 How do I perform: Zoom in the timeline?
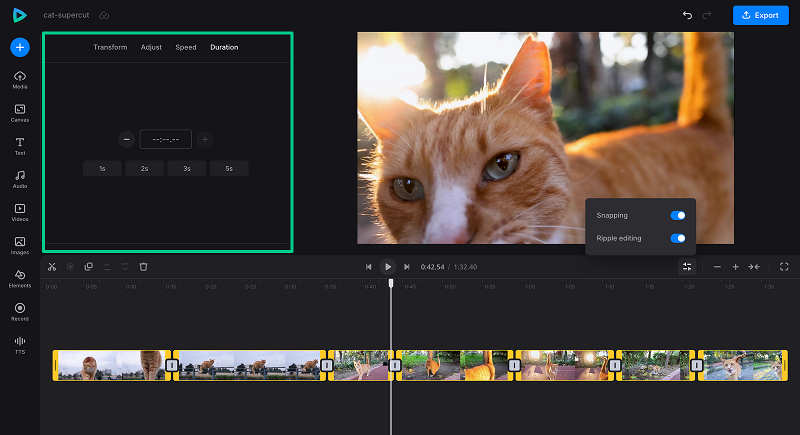point(736,267)
